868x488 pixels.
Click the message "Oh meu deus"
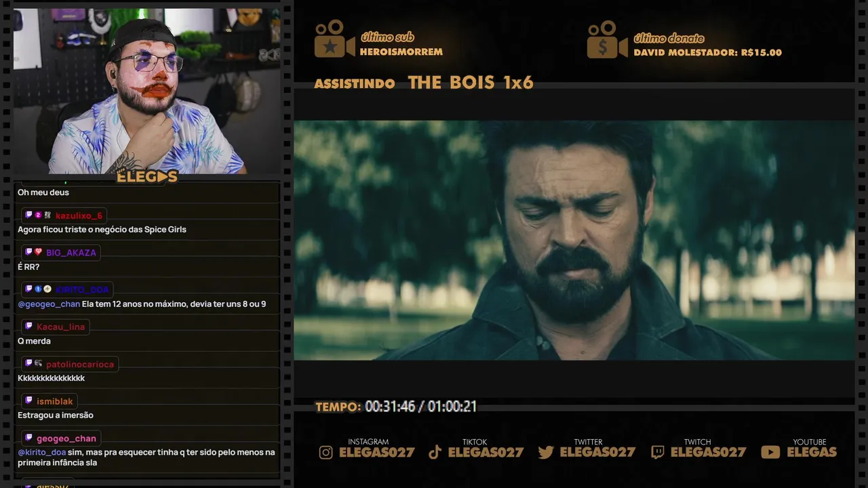click(43, 192)
